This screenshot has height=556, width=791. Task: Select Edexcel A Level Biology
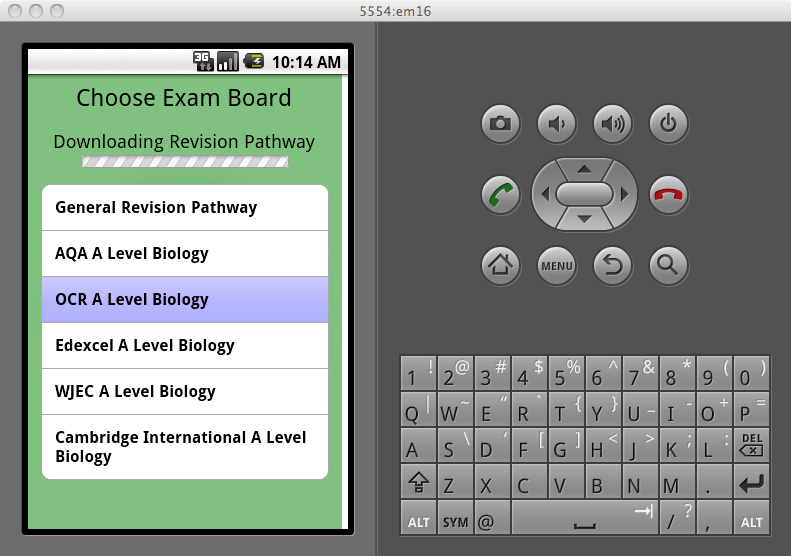(x=185, y=346)
